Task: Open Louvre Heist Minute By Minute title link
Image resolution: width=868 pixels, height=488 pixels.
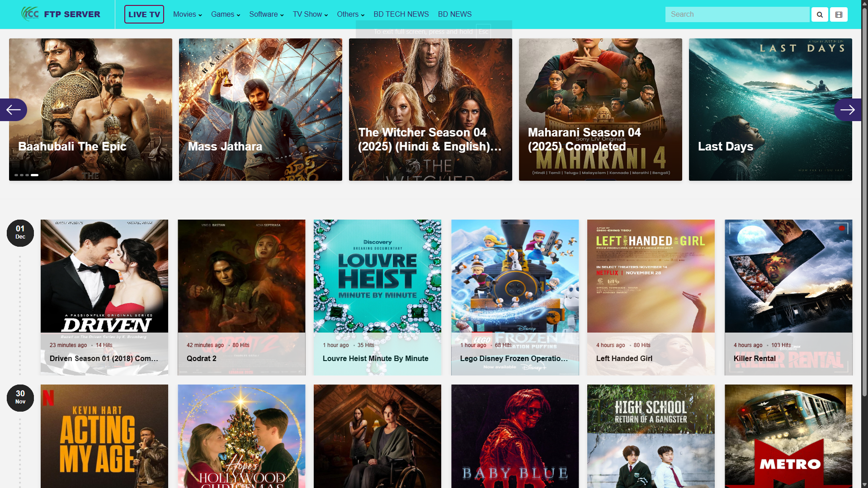Action: coord(375,358)
